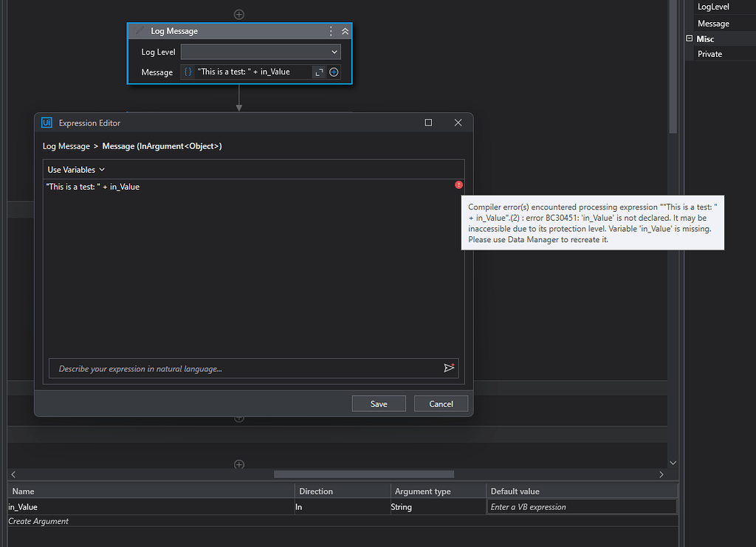Collapse the Misc section in properties panel
Screen dimensions: 756x547
click(x=689, y=38)
